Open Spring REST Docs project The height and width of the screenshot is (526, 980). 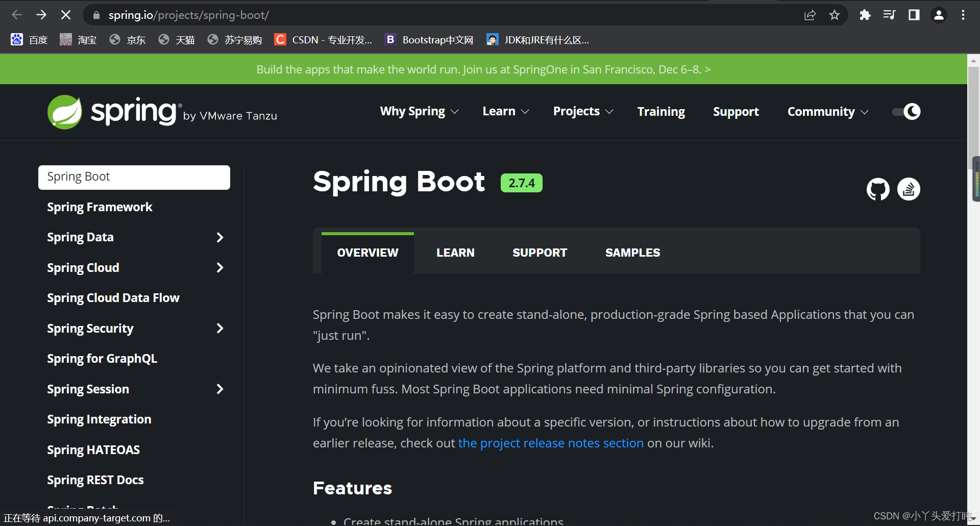pyautogui.click(x=95, y=480)
